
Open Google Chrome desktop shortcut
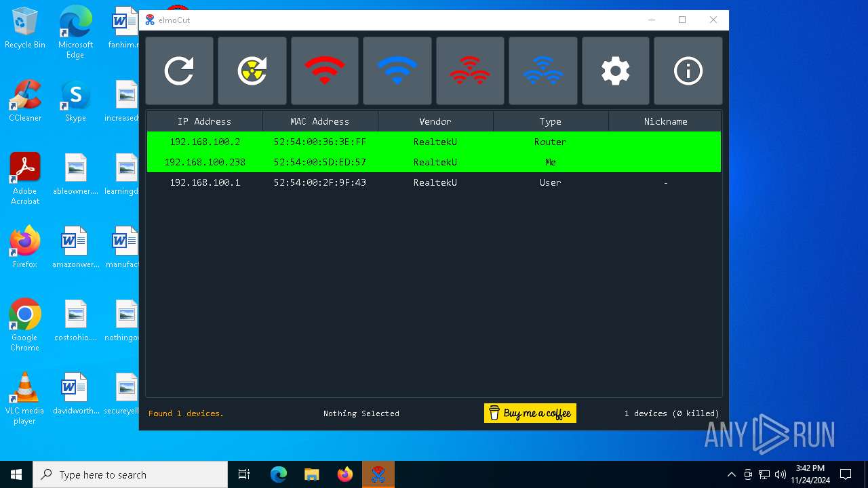[25, 325]
